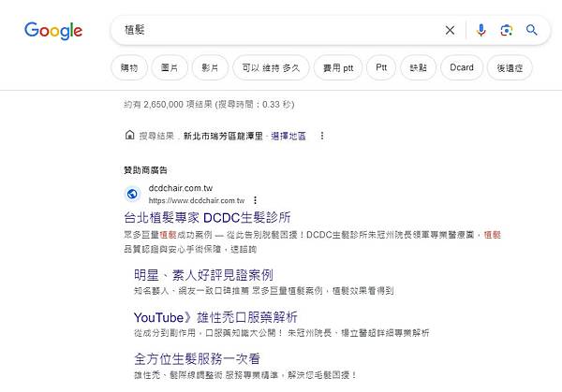Click the Google logo
Viewport: 562px width, 392px height.
click(53, 31)
